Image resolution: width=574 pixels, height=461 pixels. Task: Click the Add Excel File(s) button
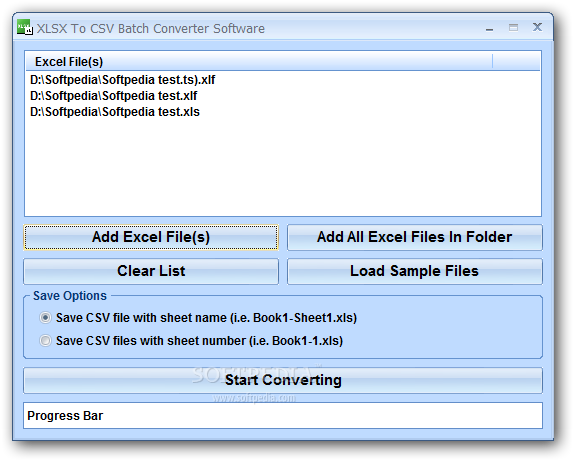click(x=151, y=237)
